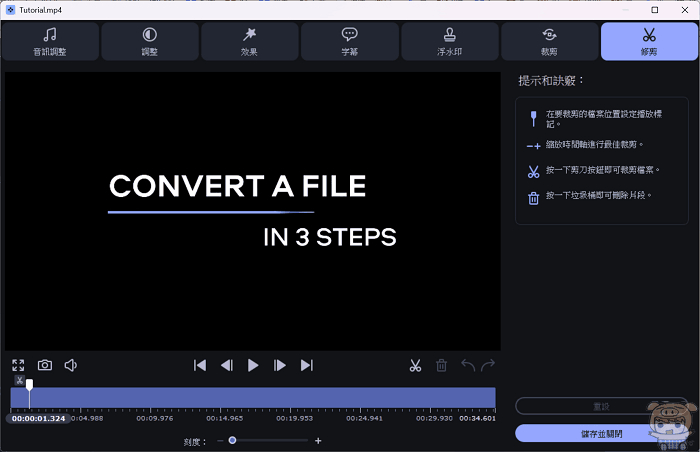Play the video preview
Screen dimensions: 700x452
pos(253,366)
